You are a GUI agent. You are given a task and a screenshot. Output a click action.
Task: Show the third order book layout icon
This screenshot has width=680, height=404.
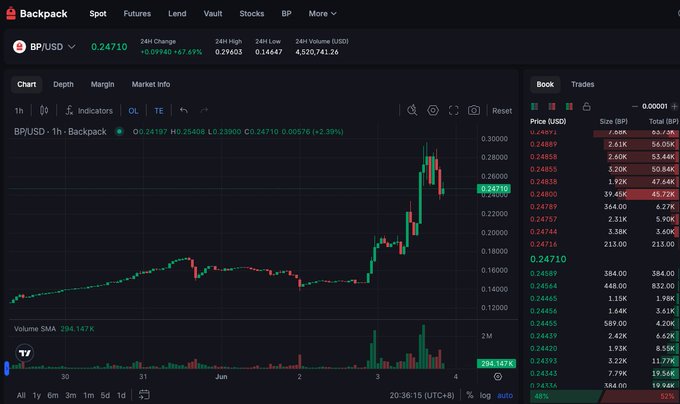(569, 107)
